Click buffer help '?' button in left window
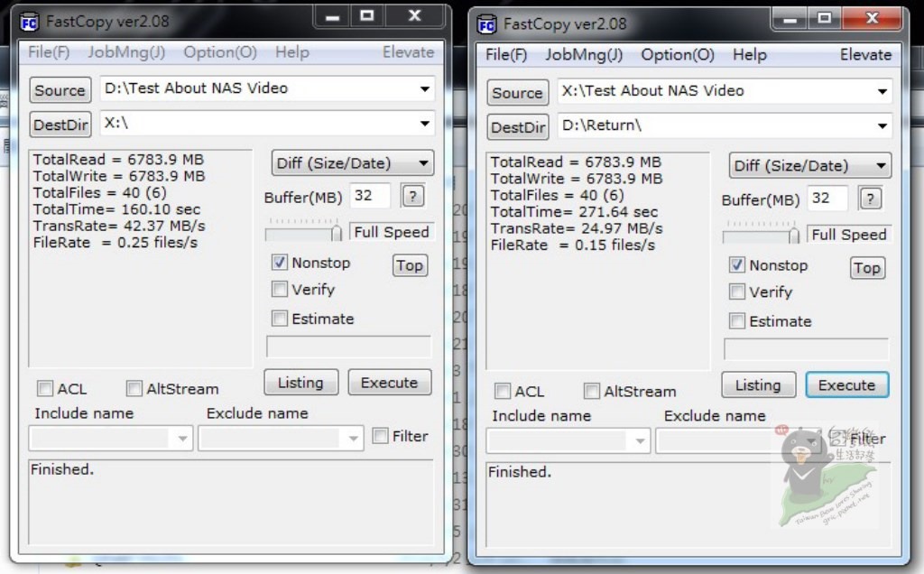This screenshot has width=924, height=574. click(x=412, y=196)
